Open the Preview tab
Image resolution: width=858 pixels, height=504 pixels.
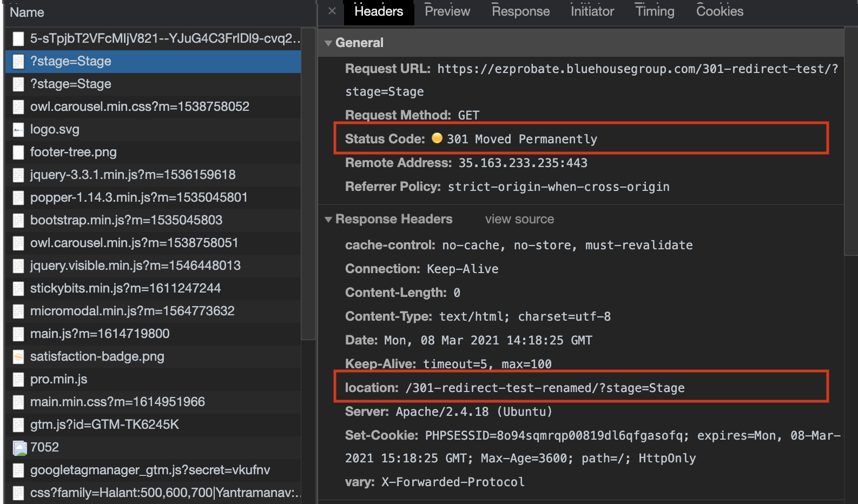(x=447, y=11)
